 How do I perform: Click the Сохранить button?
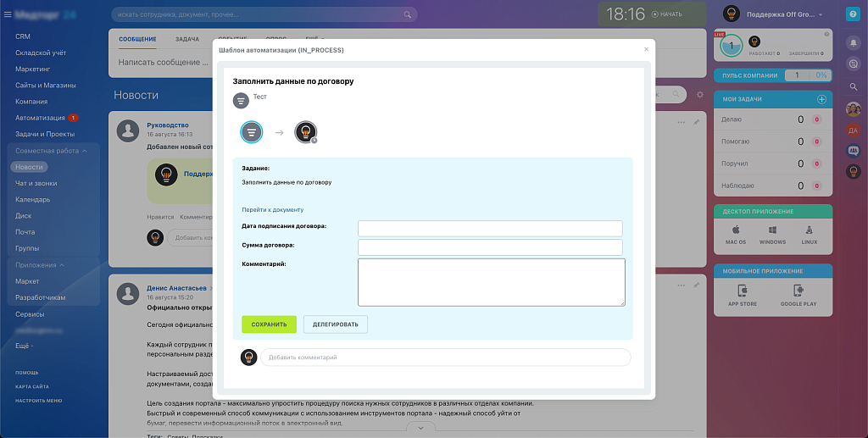[269, 324]
